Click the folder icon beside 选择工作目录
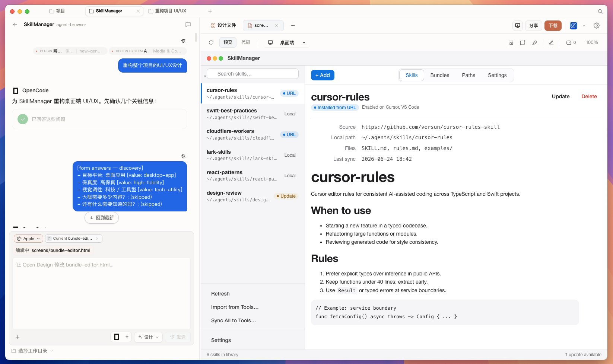The image size is (613, 364). pos(14,351)
